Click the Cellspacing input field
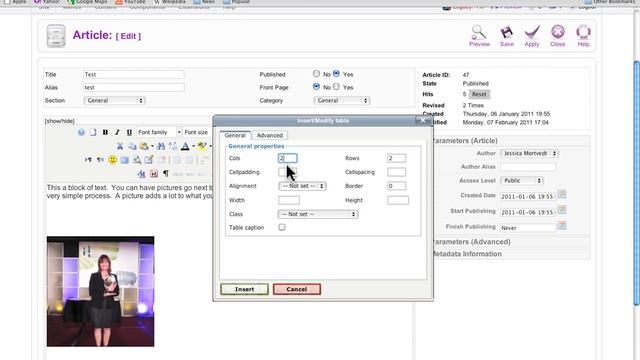This screenshot has height=360, width=640. pyautogui.click(x=396, y=172)
